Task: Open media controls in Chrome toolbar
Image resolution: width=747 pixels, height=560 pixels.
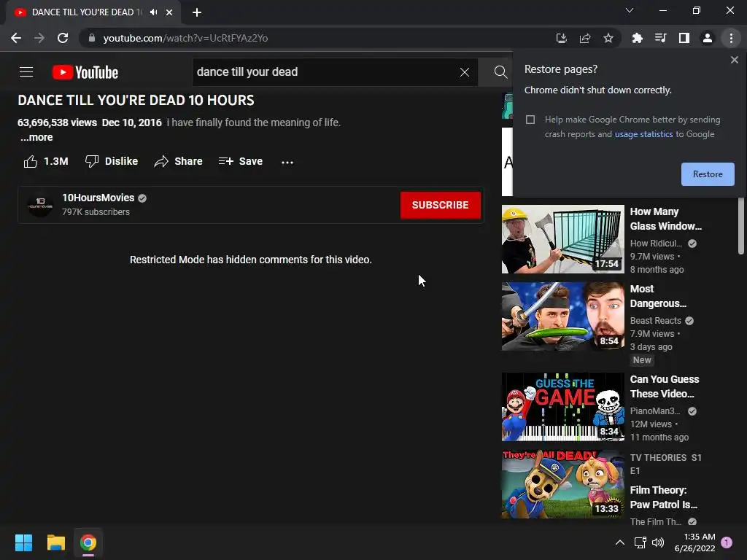Action: 660,38
